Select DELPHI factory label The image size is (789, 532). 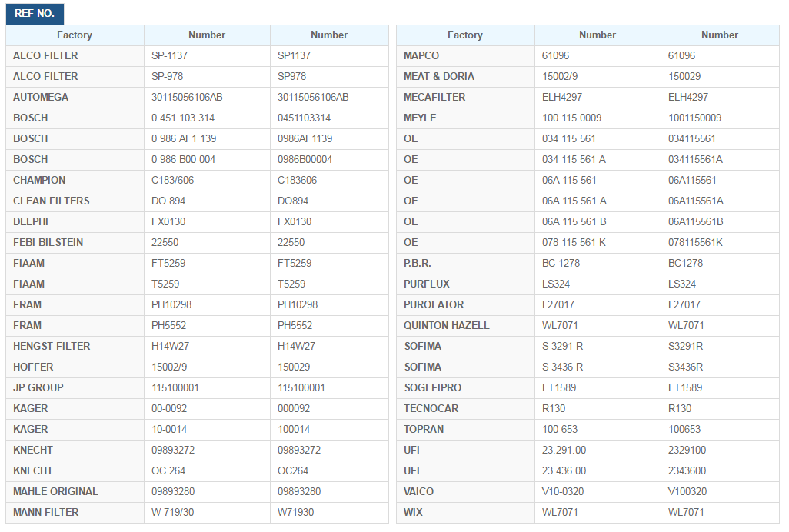31,221
